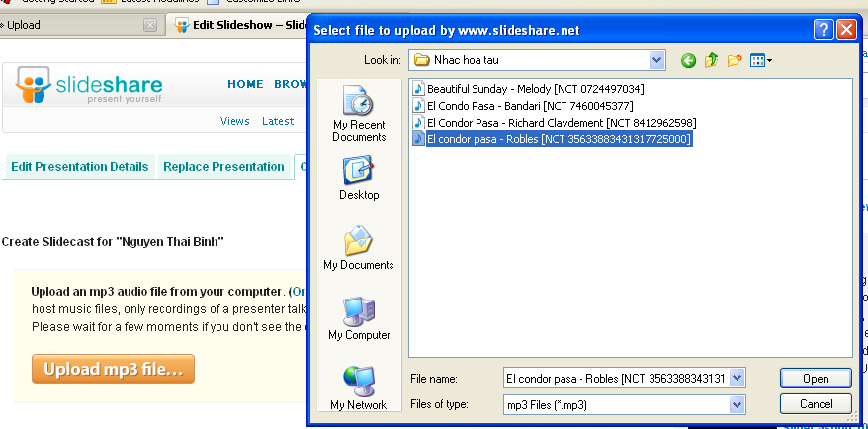Click the music icon for Beautiful Sunday file
868x429 pixels.
pyautogui.click(x=419, y=89)
